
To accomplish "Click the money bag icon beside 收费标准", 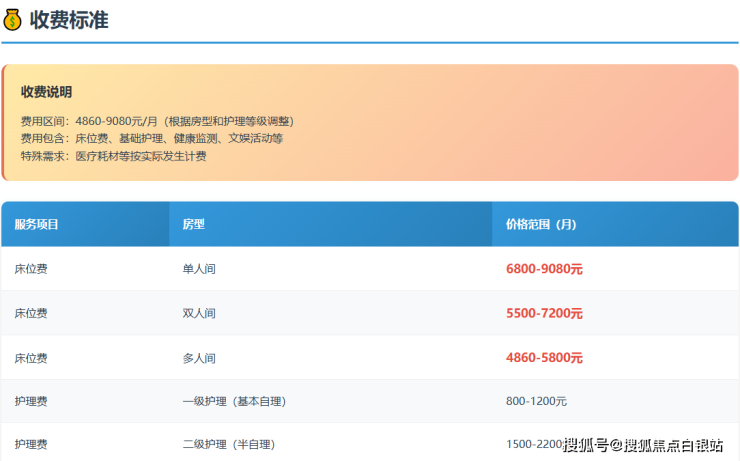I will click(x=14, y=20).
